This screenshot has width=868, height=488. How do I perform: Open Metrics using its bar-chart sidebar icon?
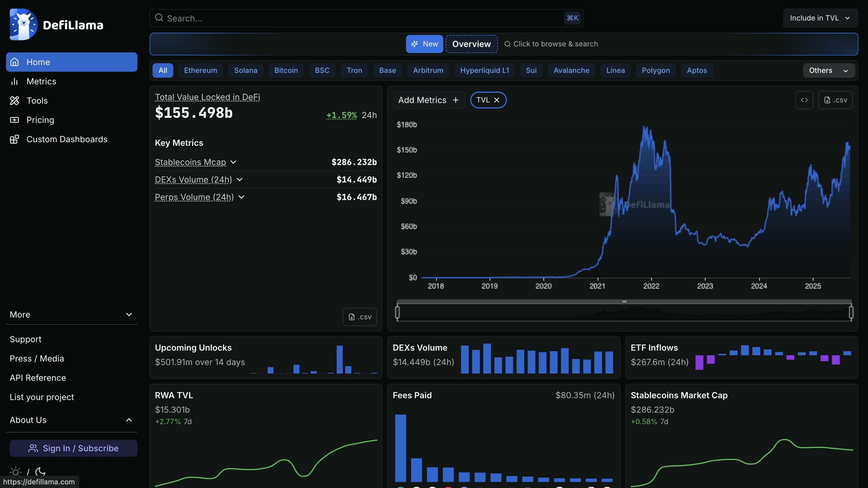pos(15,81)
